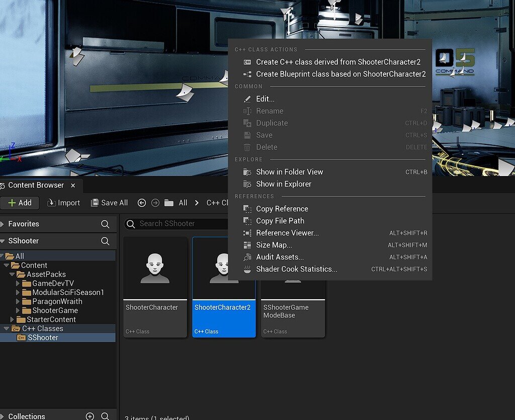
Task: Close the Content Browser tab
Action: (73, 185)
